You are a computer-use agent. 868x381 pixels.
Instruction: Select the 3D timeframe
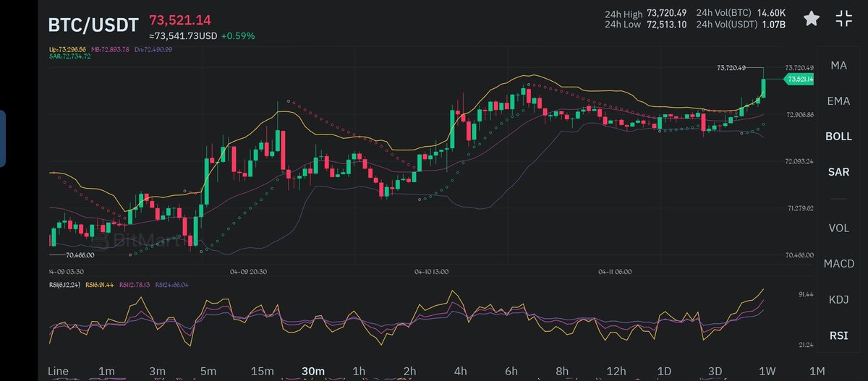pos(715,371)
